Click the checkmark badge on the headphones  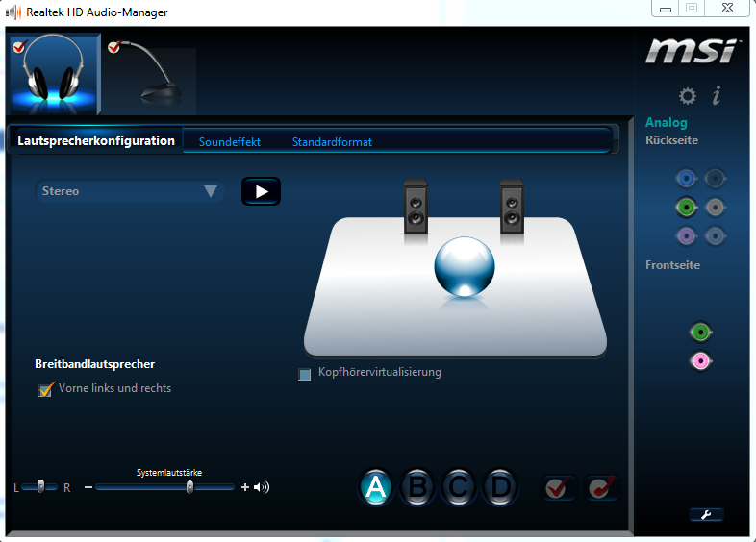click(19, 47)
